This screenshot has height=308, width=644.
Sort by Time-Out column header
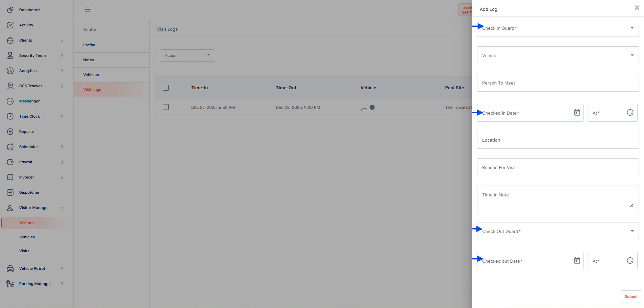click(286, 88)
